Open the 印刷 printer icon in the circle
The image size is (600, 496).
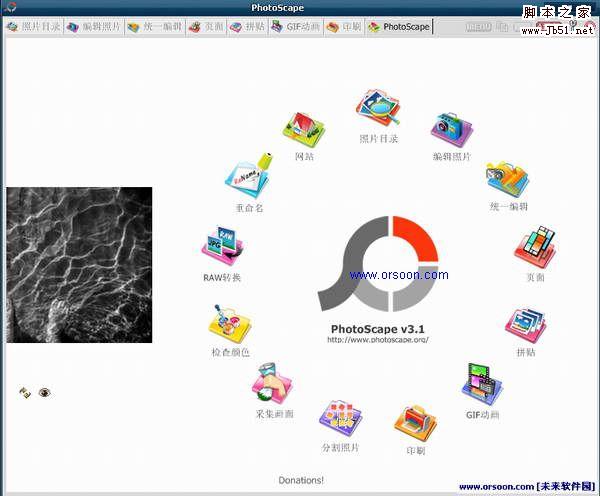[x=416, y=423]
